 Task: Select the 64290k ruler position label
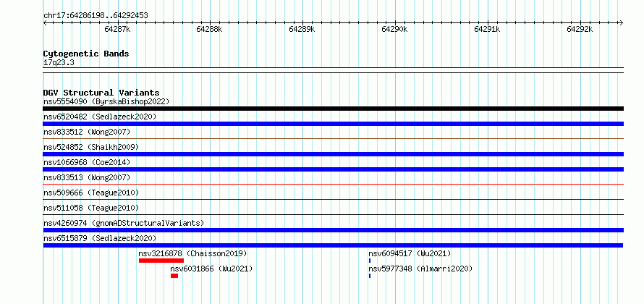[394, 29]
